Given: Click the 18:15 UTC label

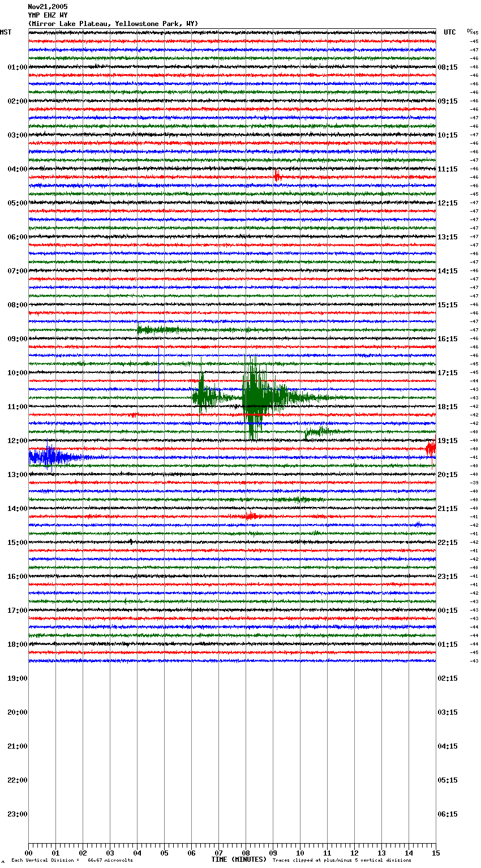Looking at the screenshot, I should (448, 407).
